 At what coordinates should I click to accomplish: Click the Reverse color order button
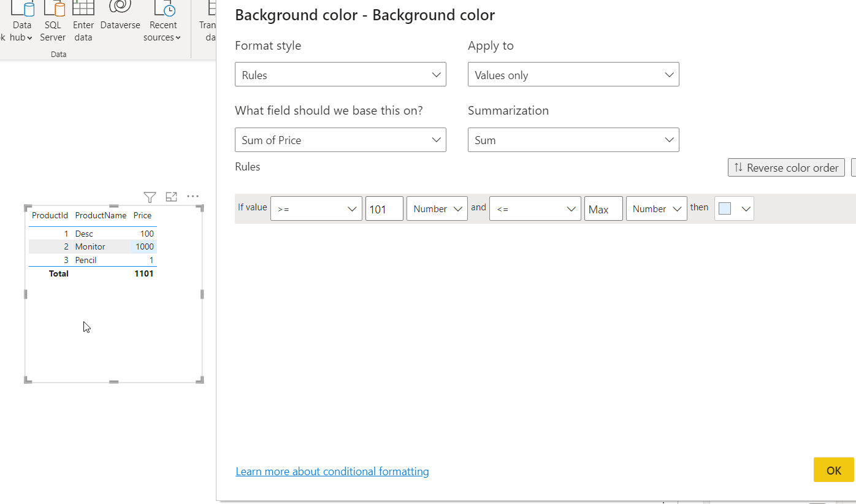click(786, 167)
